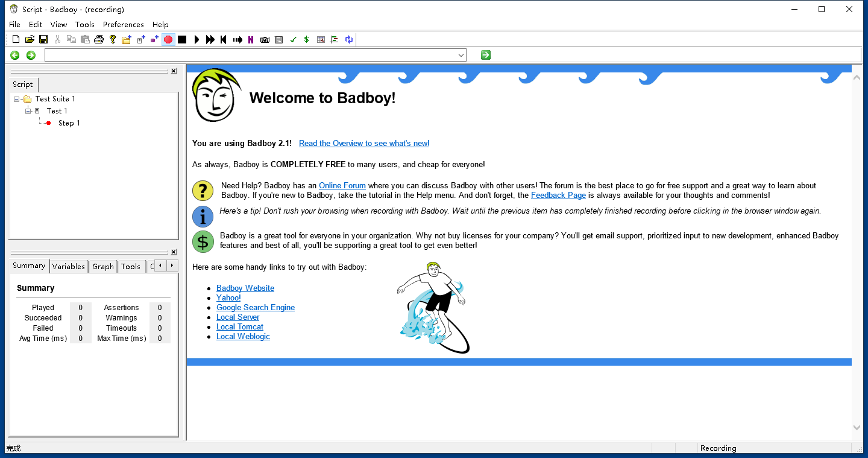The height and width of the screenshot is (458, 868).
Task: Click the Google Search Engine link
Action: tap(256, 308)
